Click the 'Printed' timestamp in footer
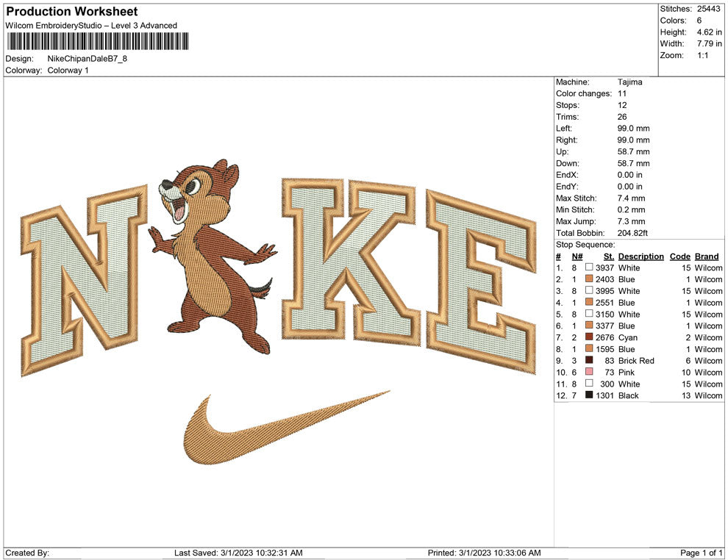This screenshot has width=728, height=560. [485, 553]
